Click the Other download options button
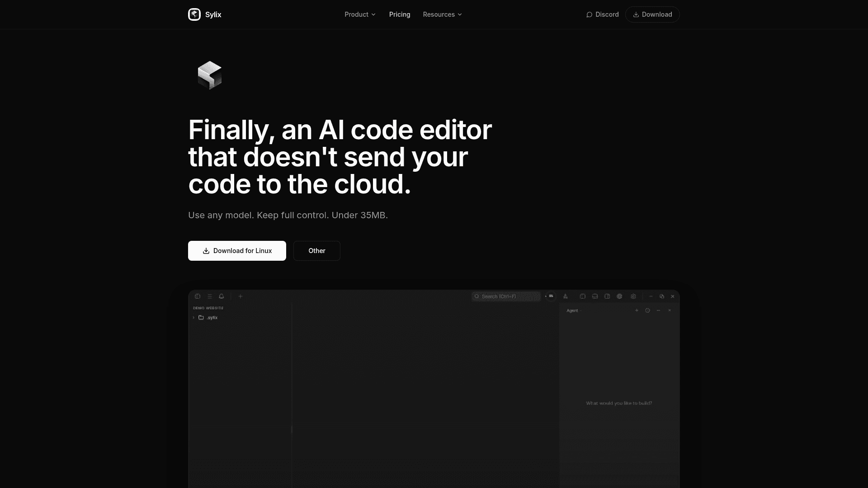868x488 pixels. coord(317,251)
